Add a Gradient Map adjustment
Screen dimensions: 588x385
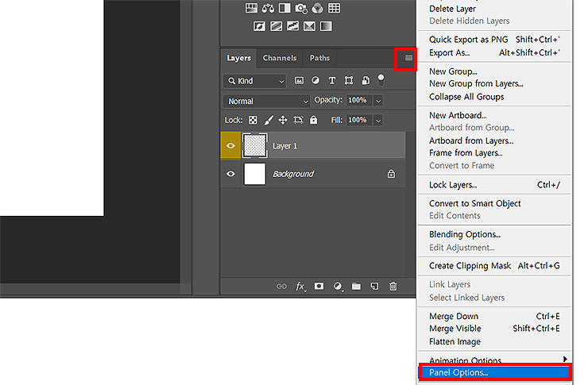pos(326,26)
